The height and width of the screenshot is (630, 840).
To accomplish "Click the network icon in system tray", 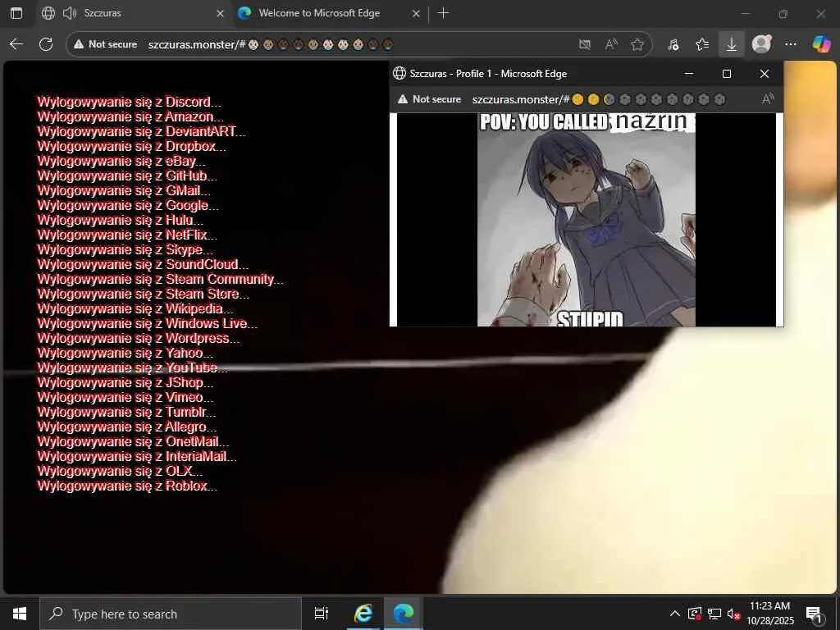I will 714,614.
